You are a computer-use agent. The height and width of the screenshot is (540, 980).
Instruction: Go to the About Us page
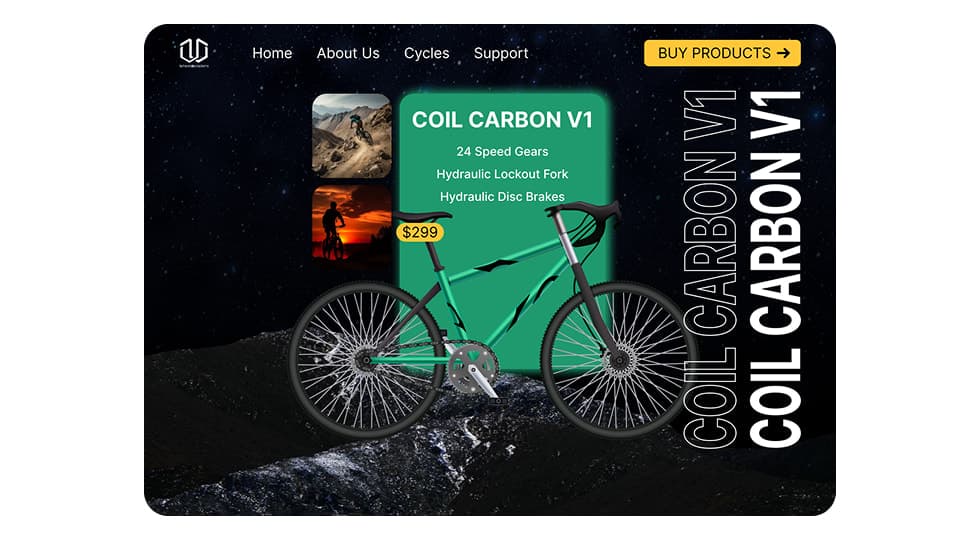point(348,53)
